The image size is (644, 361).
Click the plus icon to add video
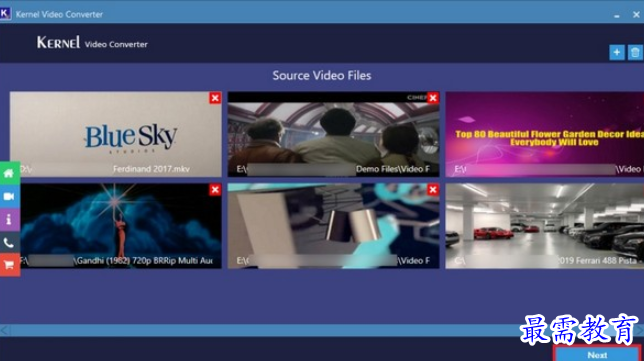pyautogui.click(x=617, y=53)
